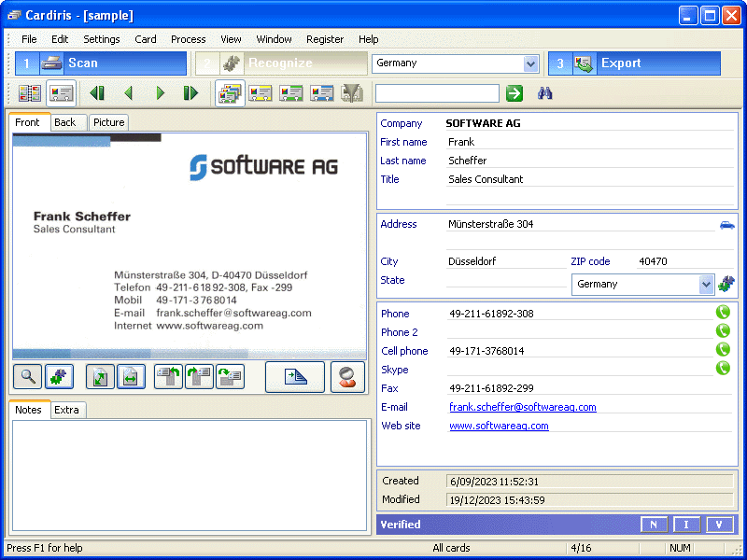The image size is (747, 560).
Task: Click the Export step button
Action: [x=634, y=63]
